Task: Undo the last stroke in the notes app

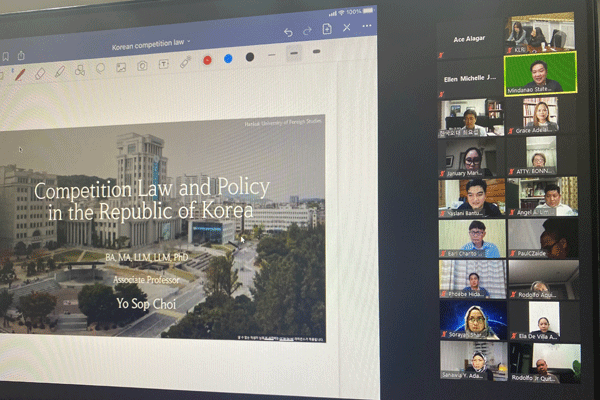Action: coord(288,33)
